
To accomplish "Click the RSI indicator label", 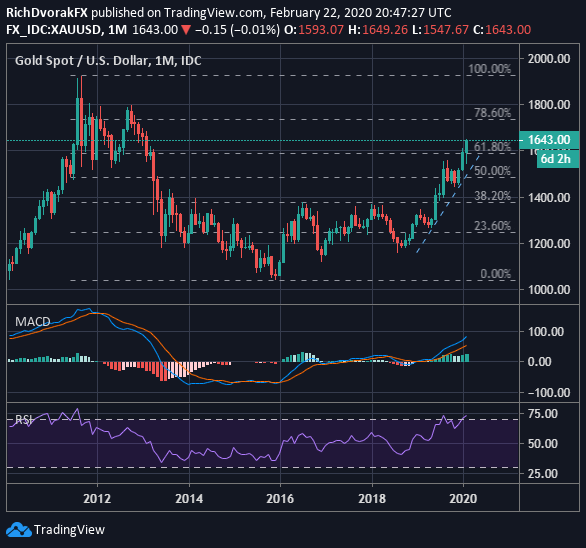I will 24,420.
